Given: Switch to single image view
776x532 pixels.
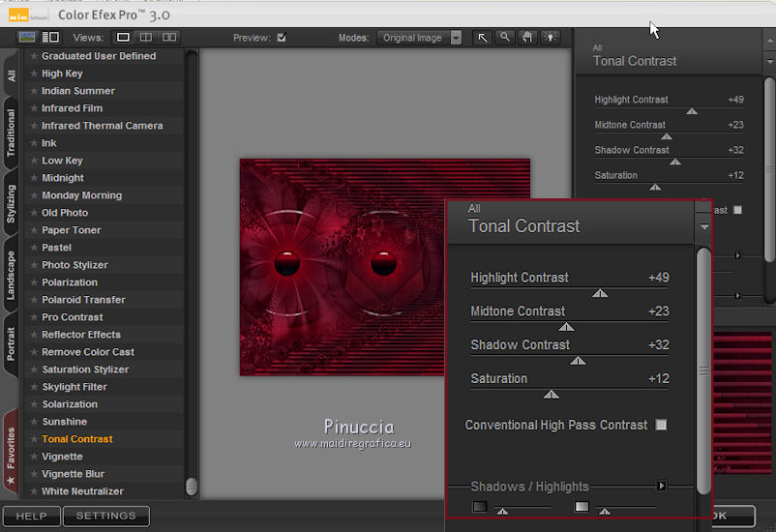Looking at the screenshot, I should tap(123, 38).
